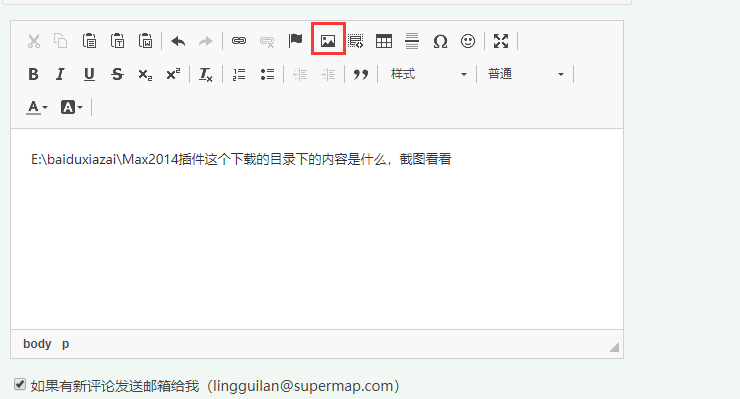Insert a table into the editor
This screenshot has height=399, width=740.
tap(384, 41)
